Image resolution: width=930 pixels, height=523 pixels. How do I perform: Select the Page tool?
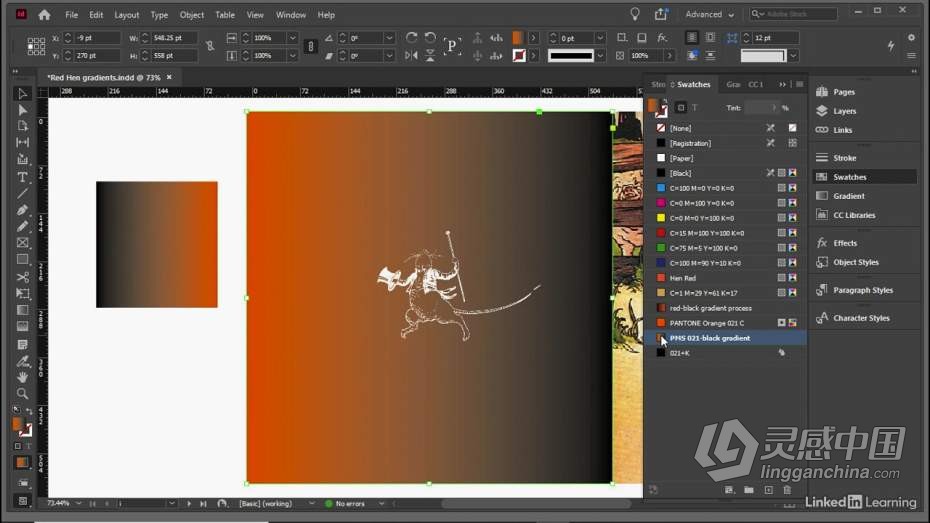point(22,126)
